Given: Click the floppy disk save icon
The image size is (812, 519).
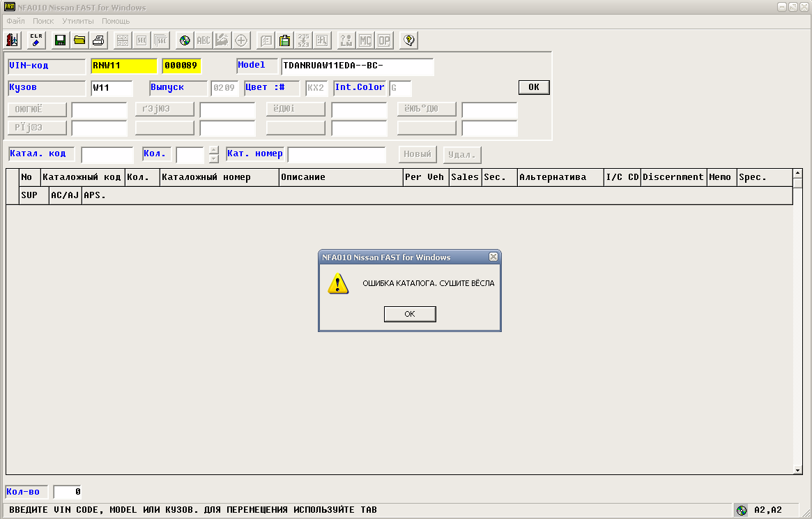Looking at the screenshot, I should click(60, 40).
